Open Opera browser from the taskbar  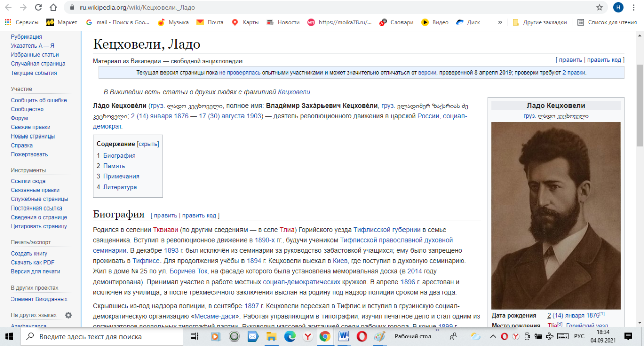(362, 336)
